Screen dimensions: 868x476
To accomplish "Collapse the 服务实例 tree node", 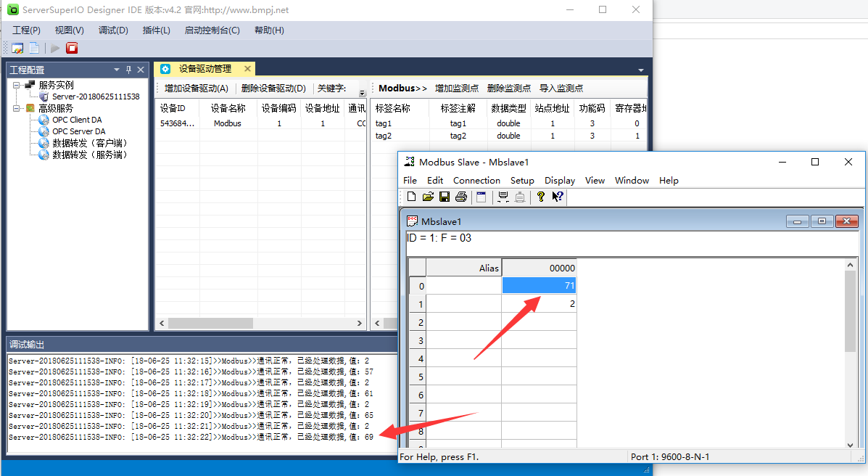I will (x=16, y=86).
